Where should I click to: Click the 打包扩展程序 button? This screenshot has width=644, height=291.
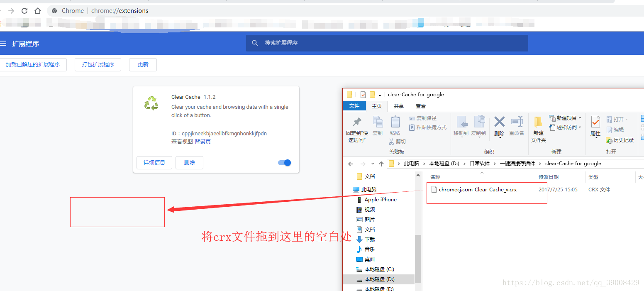pyautogui.click(x=98, y=65)
